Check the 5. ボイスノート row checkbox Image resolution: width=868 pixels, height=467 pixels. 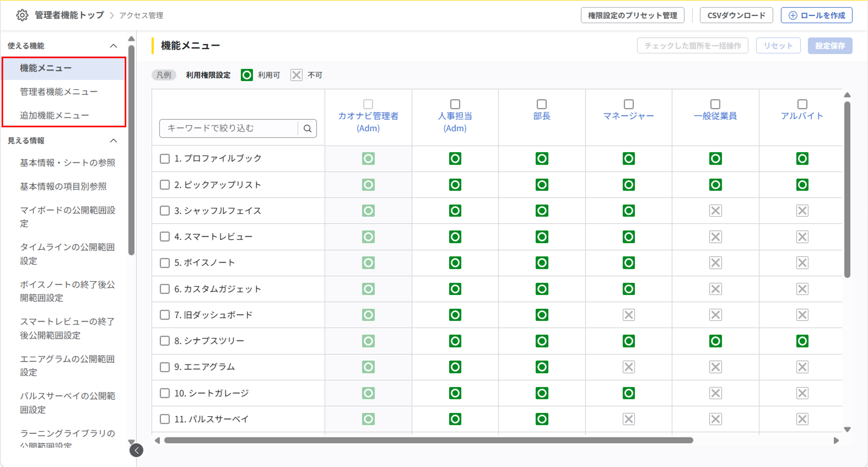[x=165, y=262]
